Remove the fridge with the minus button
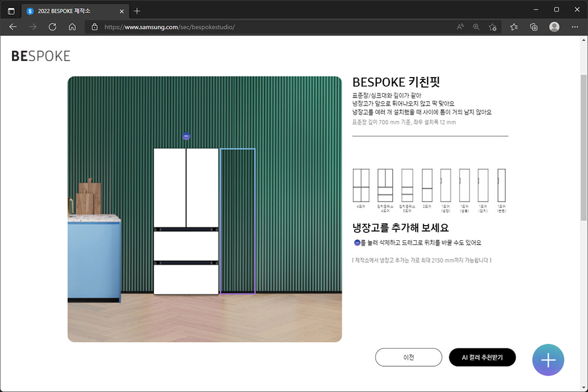Viewport: 588px width, 392px height. pyautogui.click(x=186, y=136)
